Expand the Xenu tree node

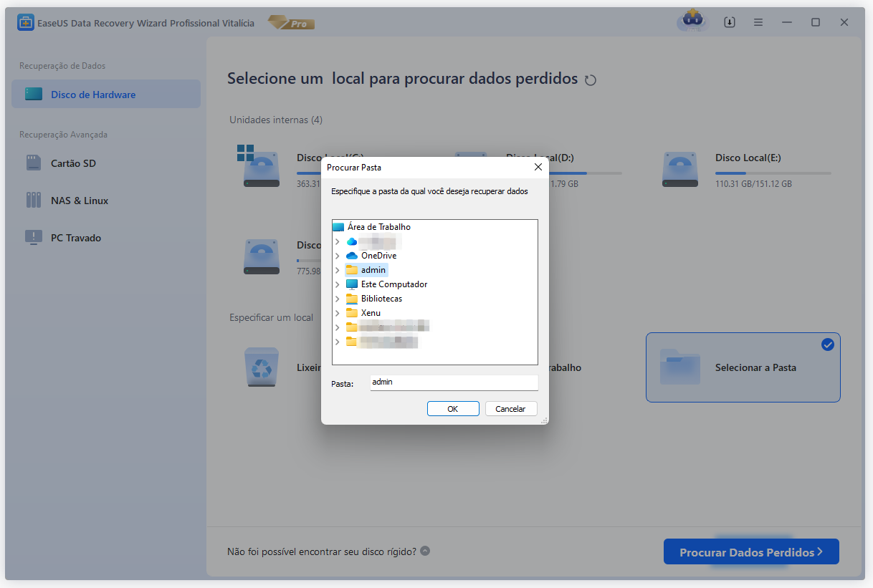[x=338, y=313]
